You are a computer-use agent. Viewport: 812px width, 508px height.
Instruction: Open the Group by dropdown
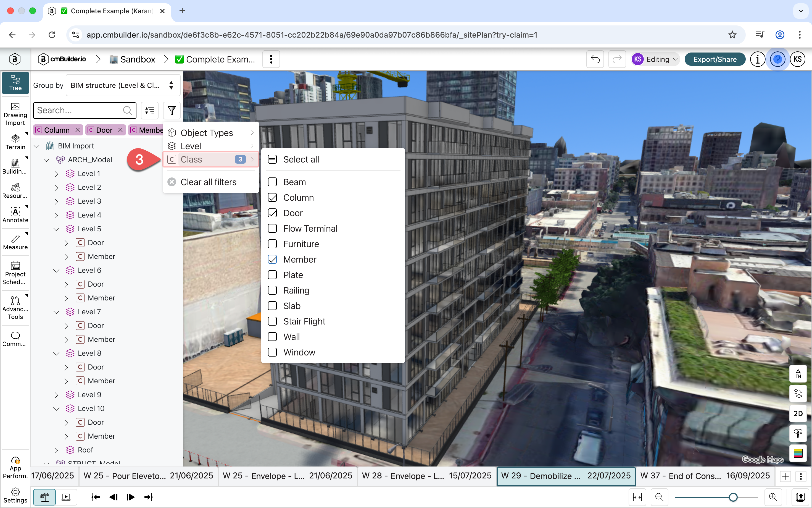(123, 85)
